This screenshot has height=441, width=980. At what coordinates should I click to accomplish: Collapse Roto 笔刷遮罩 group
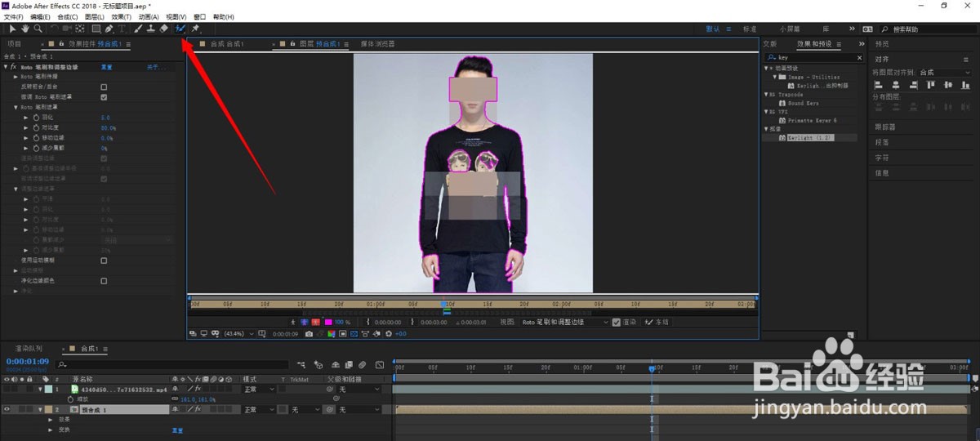[x=16, y=107]
